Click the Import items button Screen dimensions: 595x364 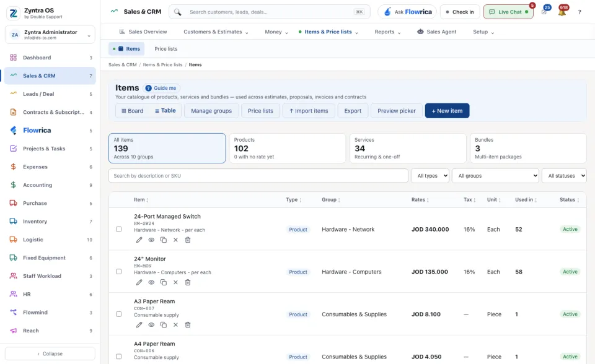(309, 111)
